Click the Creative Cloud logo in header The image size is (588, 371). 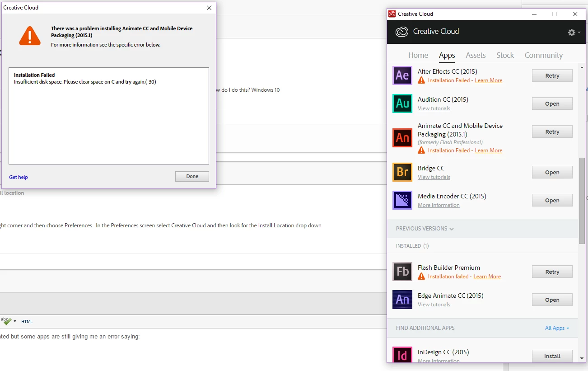click(402, 32)
